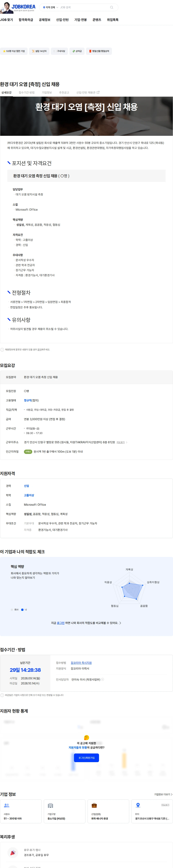This screenshot has width=173, height=868.
Task: Click the chevron after the 근무지주소 지도보기 link
Action: coord(127,442)
